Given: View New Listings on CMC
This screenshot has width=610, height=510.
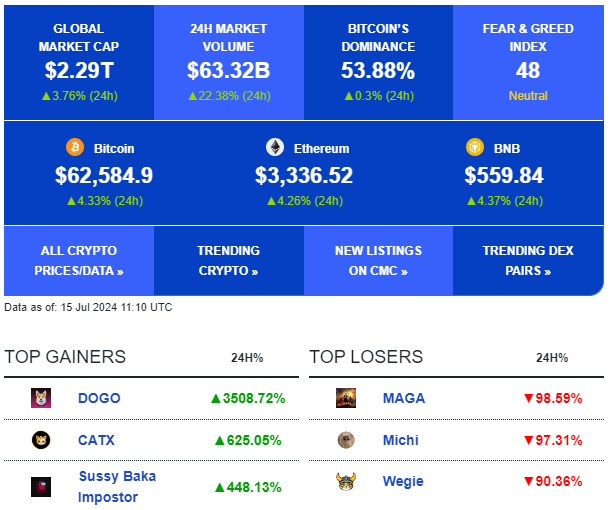Looking at the screenshot, I should coord(378,260).
